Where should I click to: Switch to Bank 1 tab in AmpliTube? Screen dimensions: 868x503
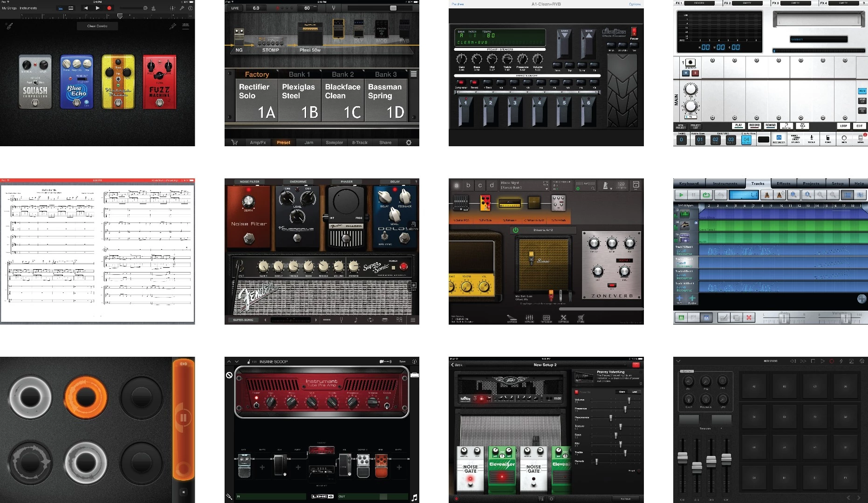point(299,75)
